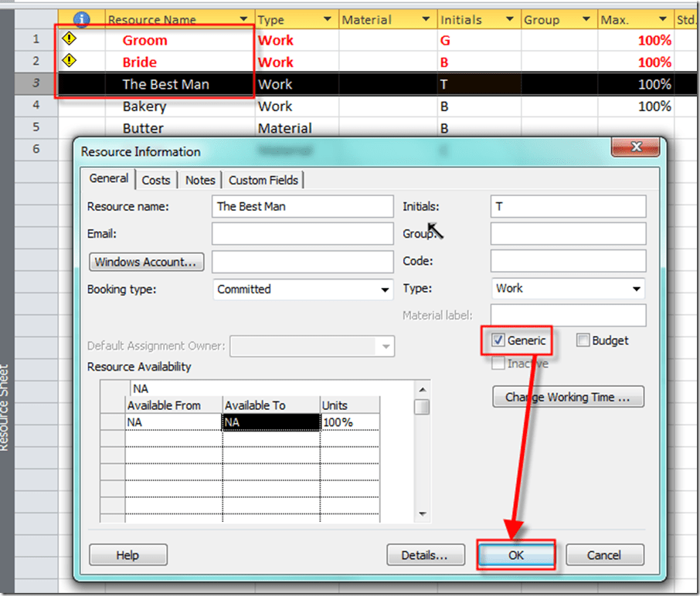Viewport: 700px width, 596px height.
Task: Click the Change Working Time button
Action: 568,398
